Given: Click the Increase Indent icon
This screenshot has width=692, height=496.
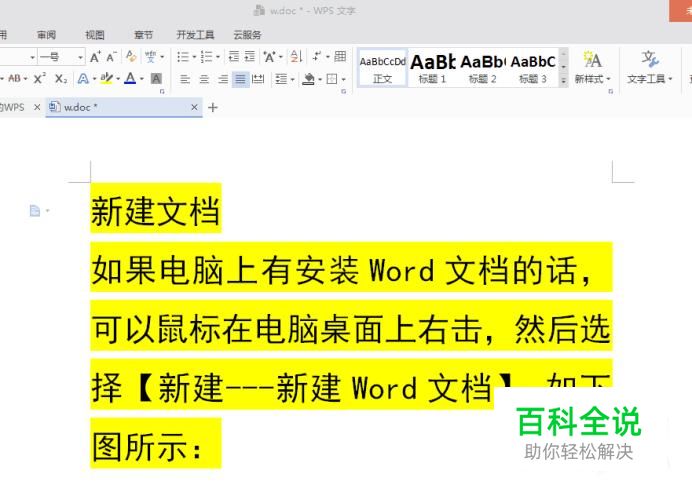Looking at the screenshot, I should [x=250, y=56].
